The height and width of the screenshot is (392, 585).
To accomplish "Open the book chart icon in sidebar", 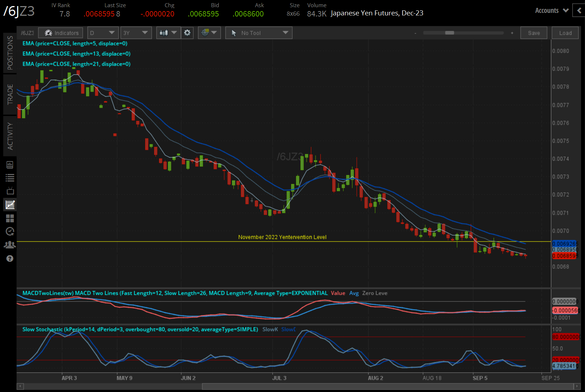I will [10, 165].
